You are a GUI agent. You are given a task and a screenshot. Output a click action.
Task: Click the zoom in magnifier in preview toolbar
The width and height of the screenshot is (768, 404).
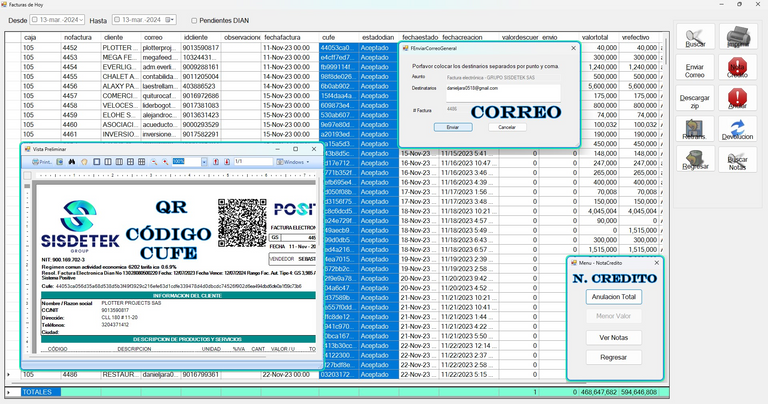pyautogui.click(x=166, y=162)
